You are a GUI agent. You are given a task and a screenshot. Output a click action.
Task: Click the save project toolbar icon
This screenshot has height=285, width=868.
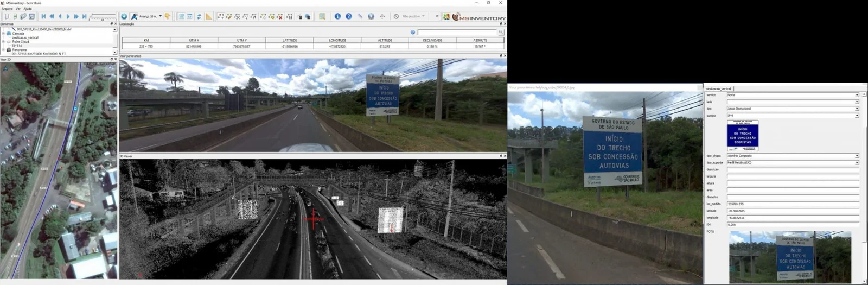coord(31,16)
